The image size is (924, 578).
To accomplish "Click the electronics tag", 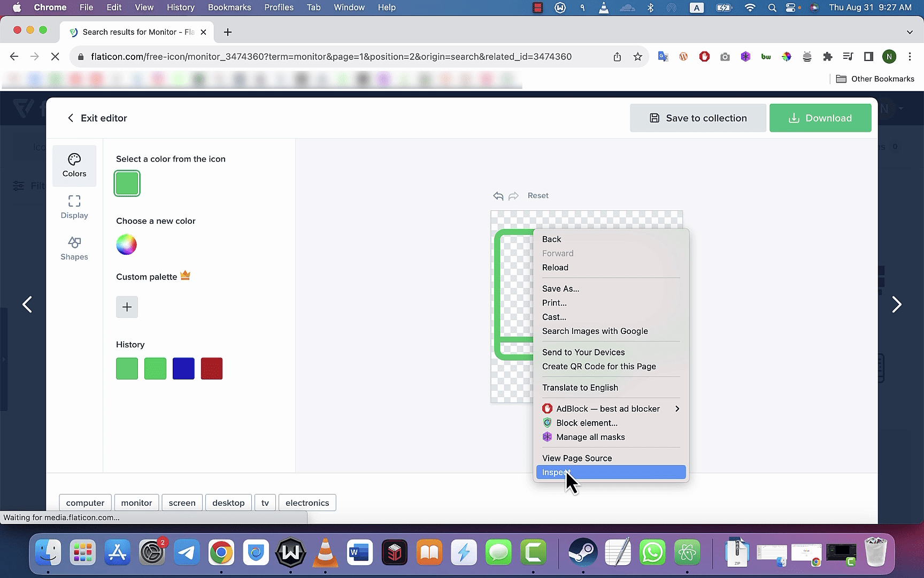I will (x=307, y=503).
